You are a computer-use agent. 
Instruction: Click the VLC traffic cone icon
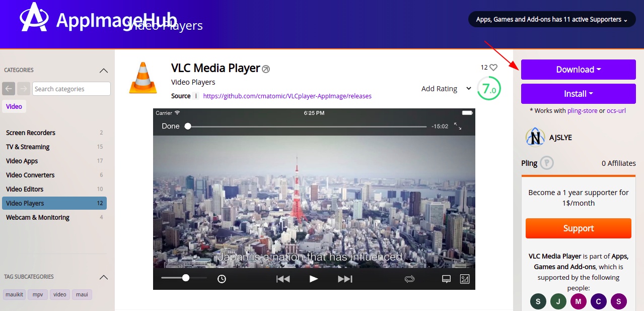point(143,78)
